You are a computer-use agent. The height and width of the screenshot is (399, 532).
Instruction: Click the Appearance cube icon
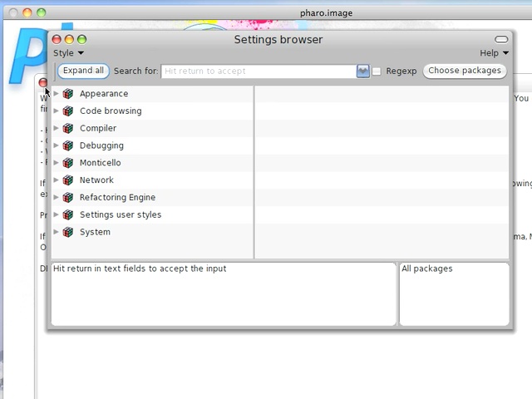click(68, 94)
